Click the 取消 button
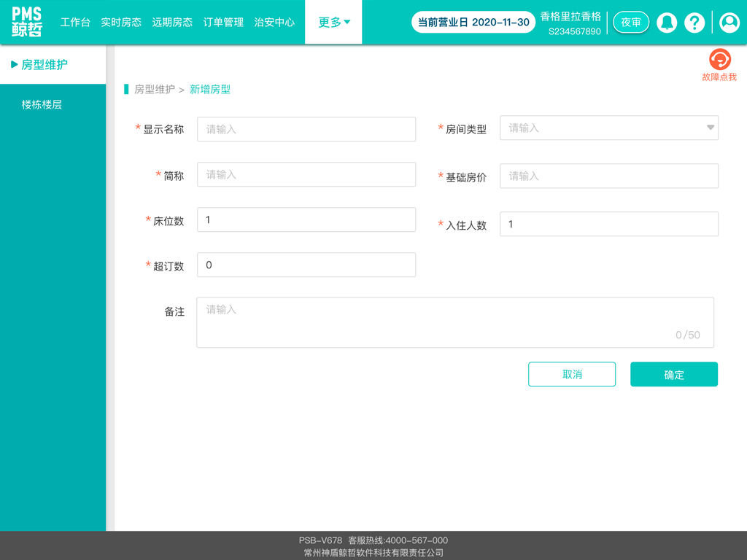This screenshot has width=747, height=560. [x=572, y=374]
